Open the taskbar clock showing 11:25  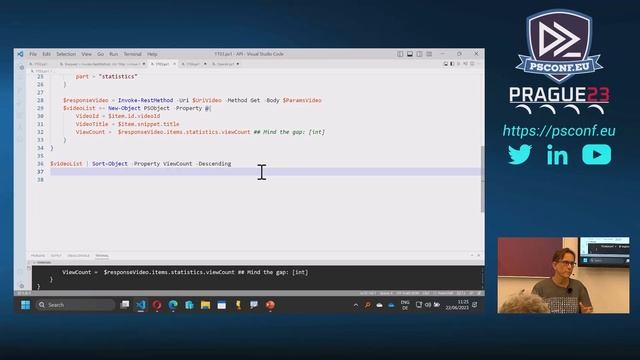pos(457,305)
